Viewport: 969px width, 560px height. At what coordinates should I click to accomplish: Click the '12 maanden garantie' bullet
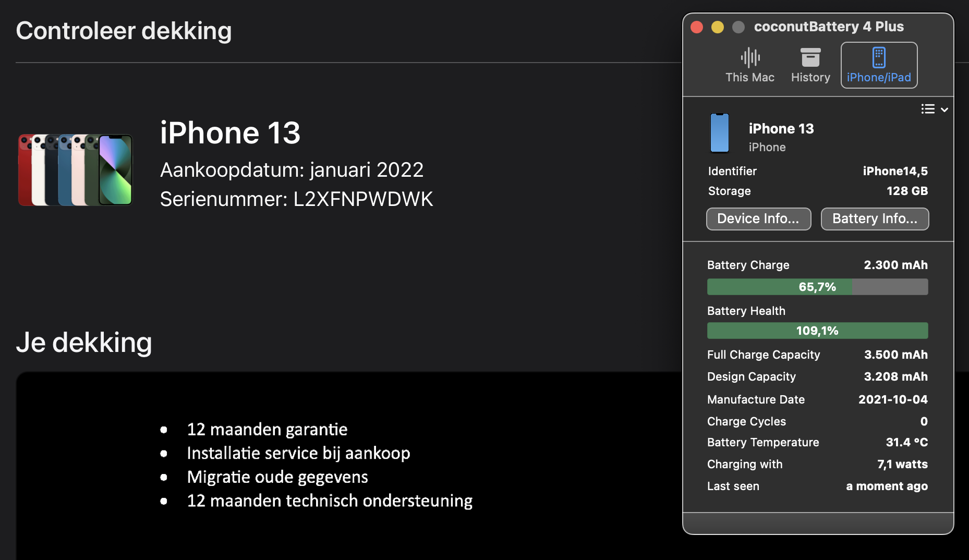click(x=267, y=430)
